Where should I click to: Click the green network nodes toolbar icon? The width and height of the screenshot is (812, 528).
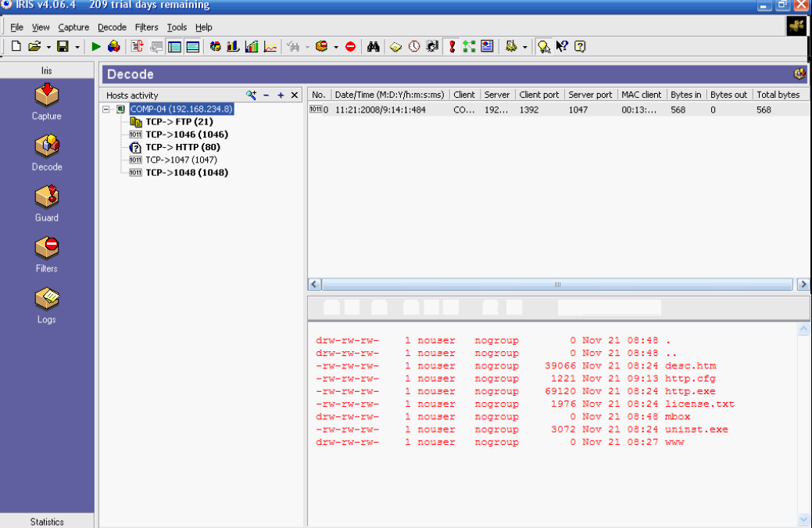469,47
